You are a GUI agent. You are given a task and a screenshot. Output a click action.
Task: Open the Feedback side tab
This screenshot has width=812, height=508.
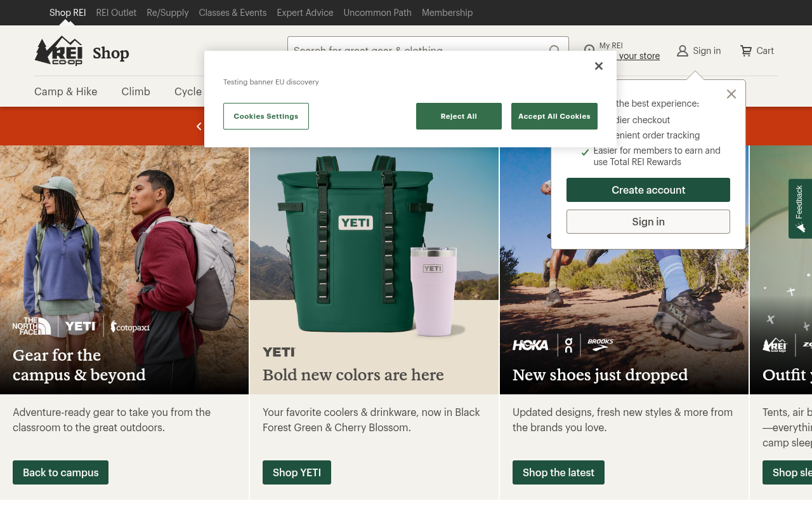[x=800, y=209]
